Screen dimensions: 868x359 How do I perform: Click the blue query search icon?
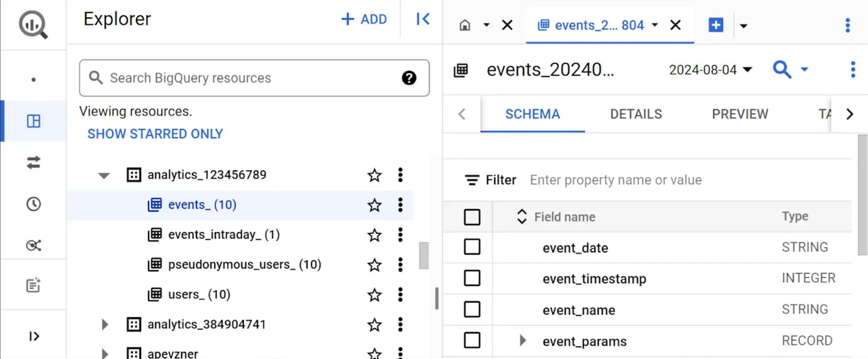click(x=782, y=69)
